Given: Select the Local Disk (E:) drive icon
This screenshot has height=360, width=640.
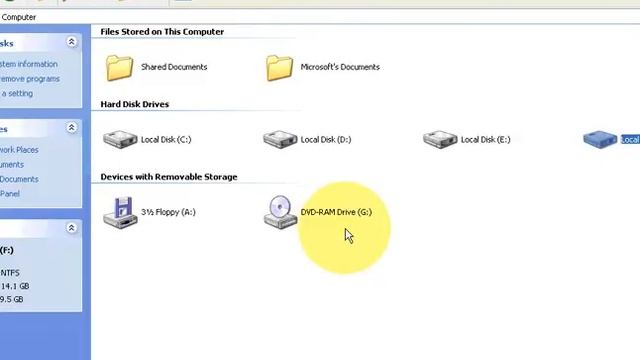Looking at the screenshot, I should pos(440,139).
